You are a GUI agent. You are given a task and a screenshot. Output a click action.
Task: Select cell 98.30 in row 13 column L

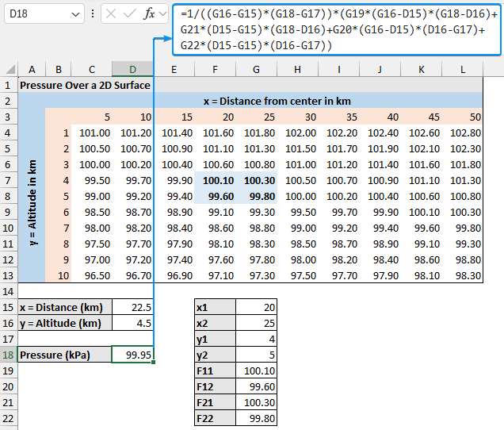click(462, 275)
